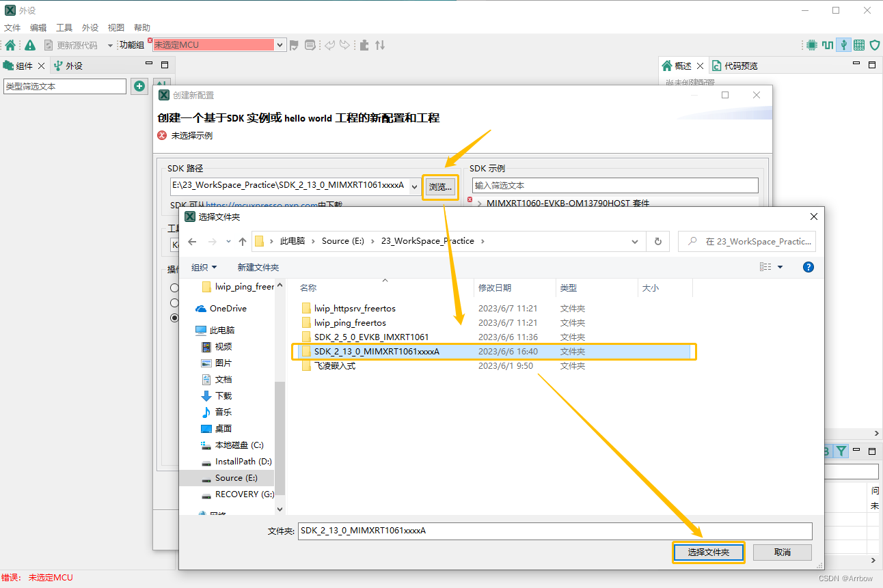The width and height of the screenshot is (883, 588).
Task: Click the puzzle piece toolbar icon
Action: pos(364,45)
